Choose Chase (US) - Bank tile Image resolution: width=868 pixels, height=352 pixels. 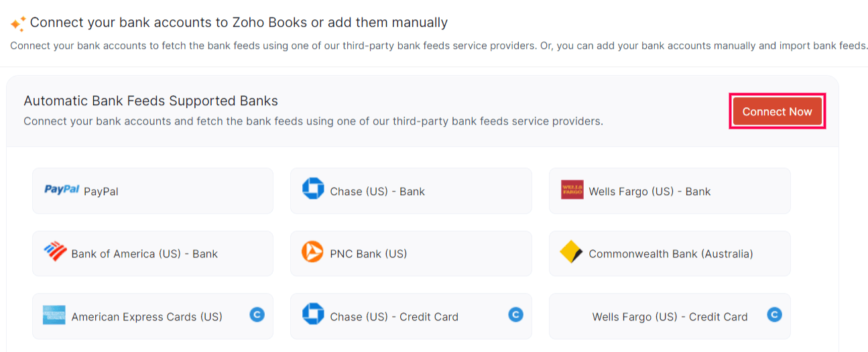[411, 191]
